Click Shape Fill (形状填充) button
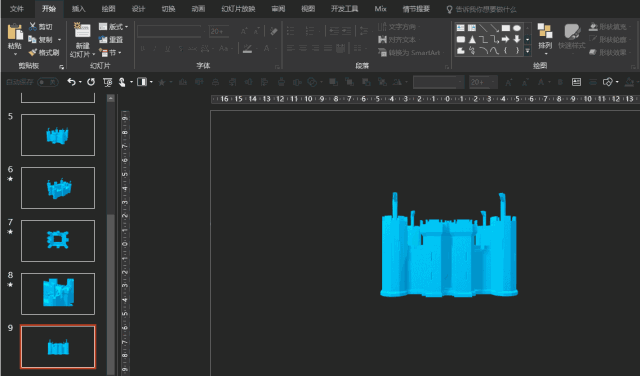 [x=609, y=27]
